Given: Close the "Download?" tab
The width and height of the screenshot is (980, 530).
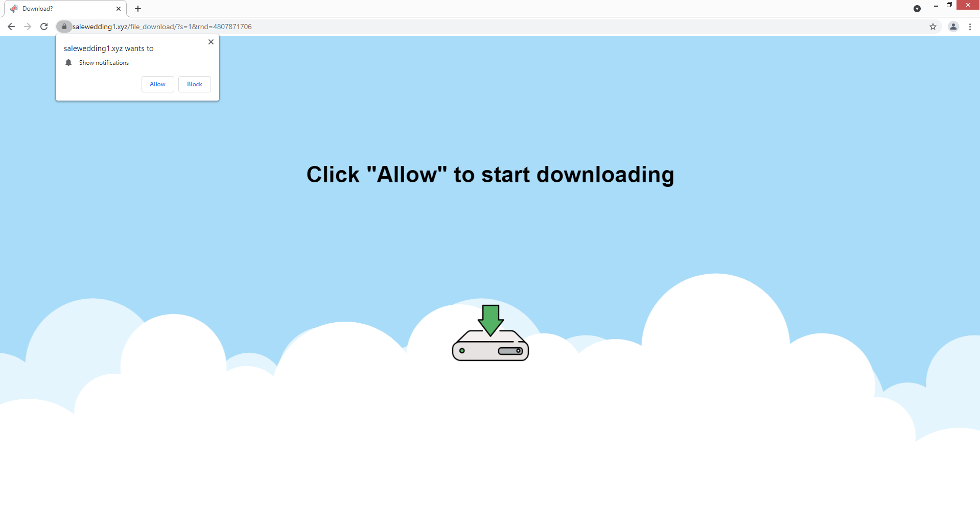Looking at the screenshot, I should click(119, 9).
